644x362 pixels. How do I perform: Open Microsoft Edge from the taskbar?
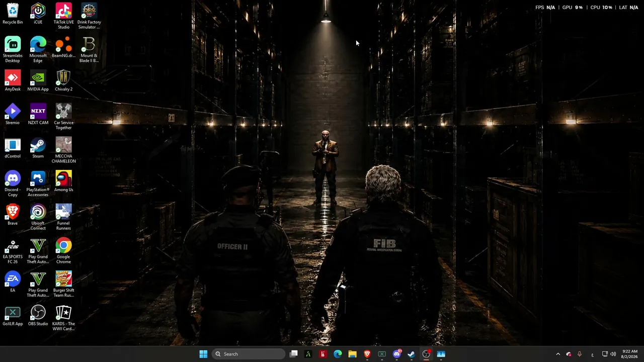(338, 354)
